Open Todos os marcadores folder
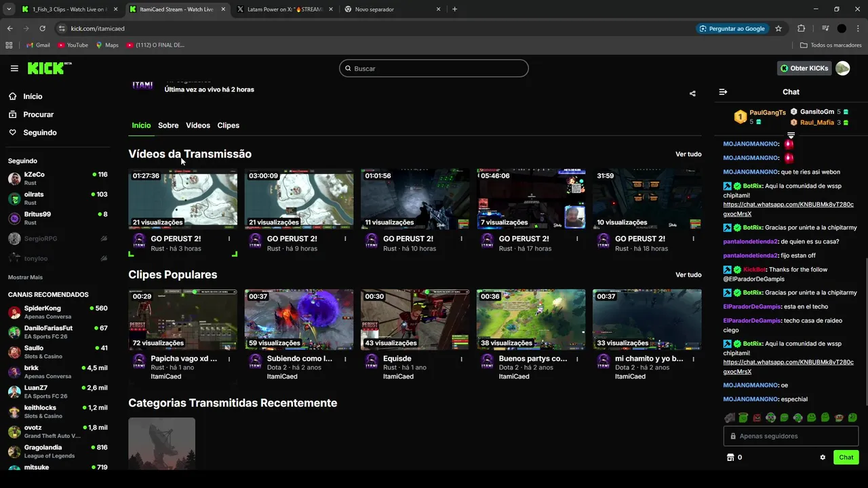This screenshot has width=868, height=488. 831,45
